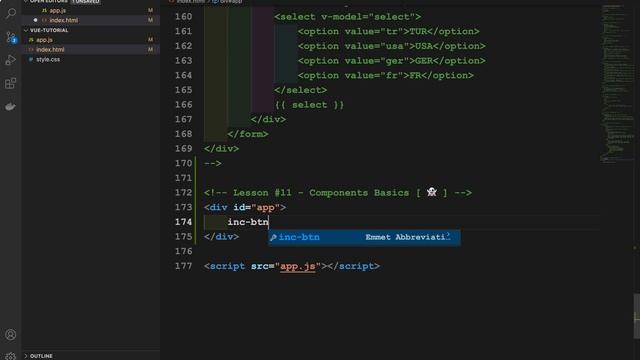
Task: Open the Search view in activity bar
Action: click(11, 14)
